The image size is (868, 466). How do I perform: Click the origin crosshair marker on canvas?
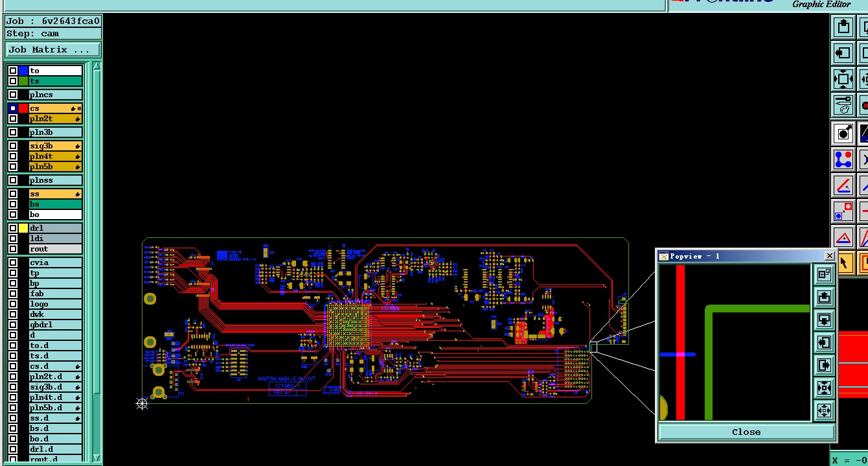click(142, 404)
